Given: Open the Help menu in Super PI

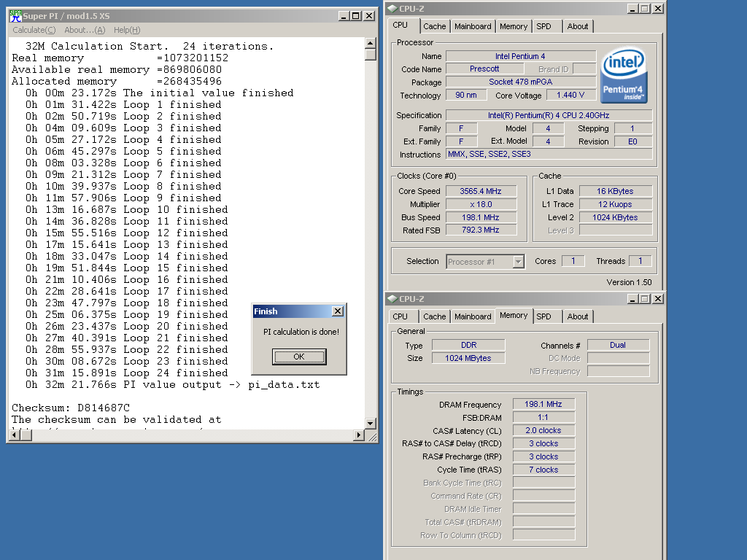Looking at the screenshot, I should coord(127,30).
